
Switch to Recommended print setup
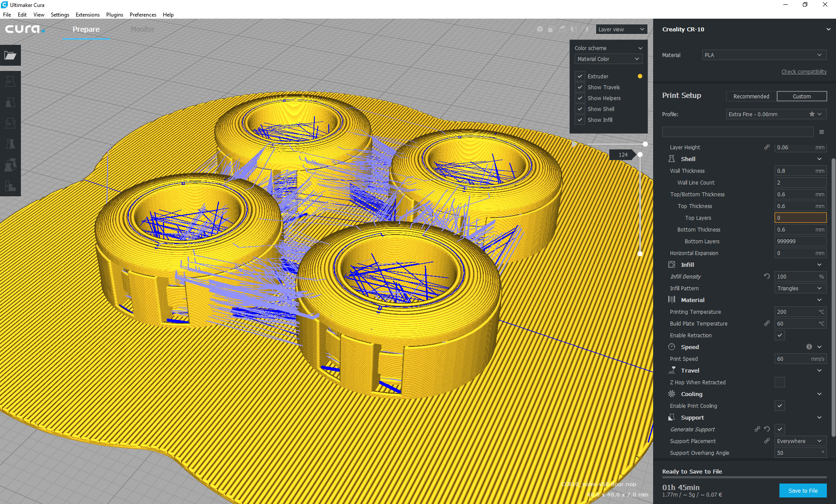[751, 96]
